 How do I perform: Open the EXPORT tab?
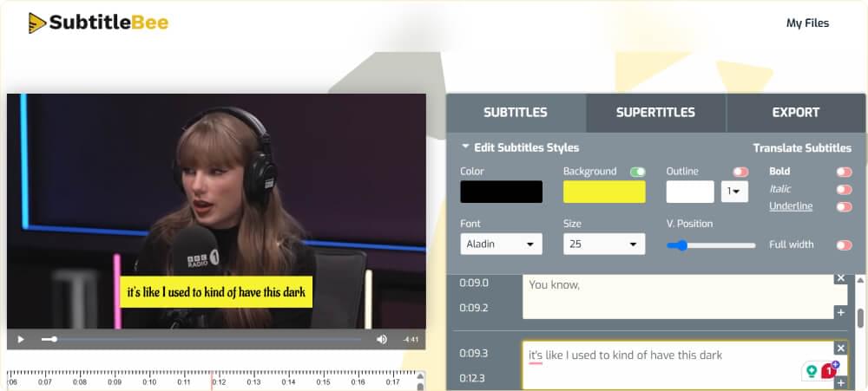coord(795,113)
